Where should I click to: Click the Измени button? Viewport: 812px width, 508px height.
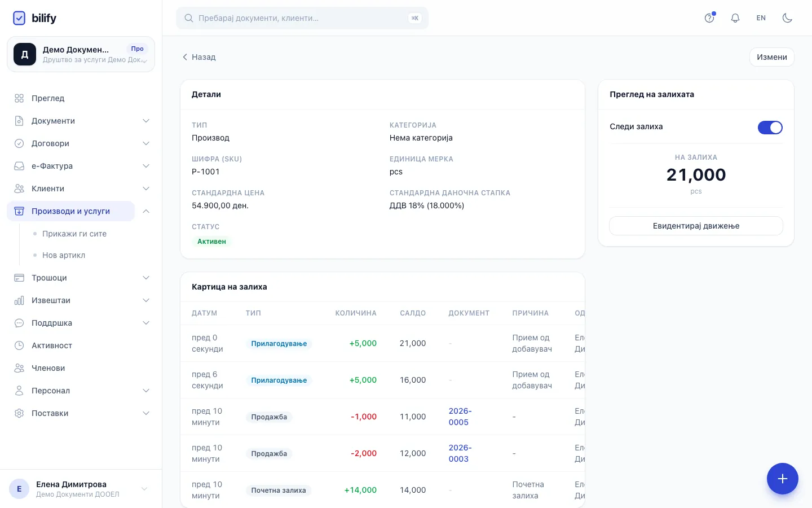tap(771, 57)
